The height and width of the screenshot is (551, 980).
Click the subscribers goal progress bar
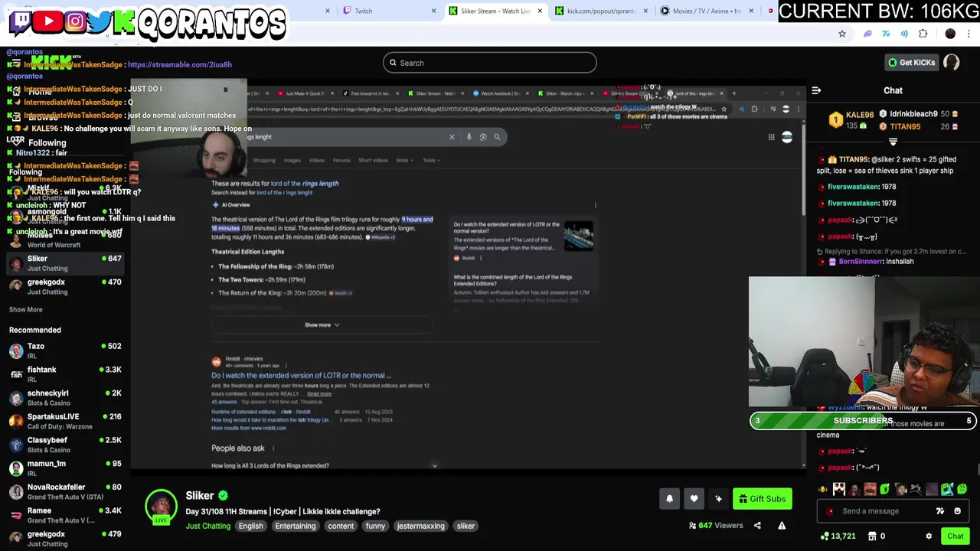863,420
